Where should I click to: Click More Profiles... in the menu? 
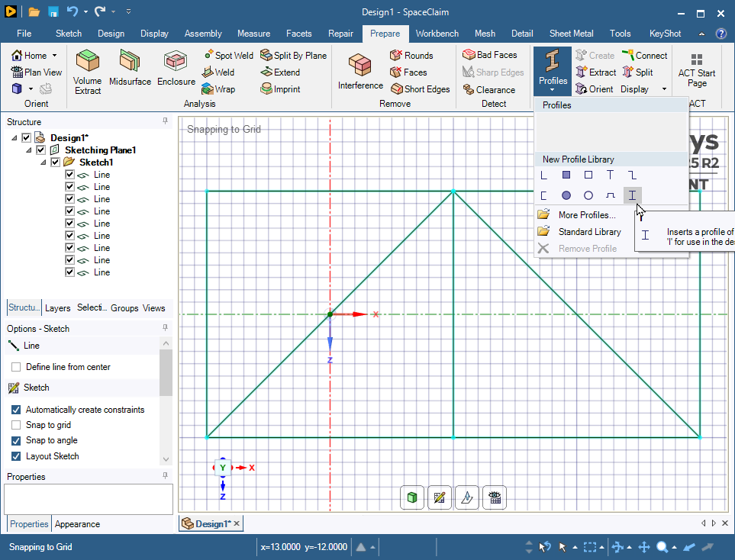pyautogui.click(x=586, y=215)
